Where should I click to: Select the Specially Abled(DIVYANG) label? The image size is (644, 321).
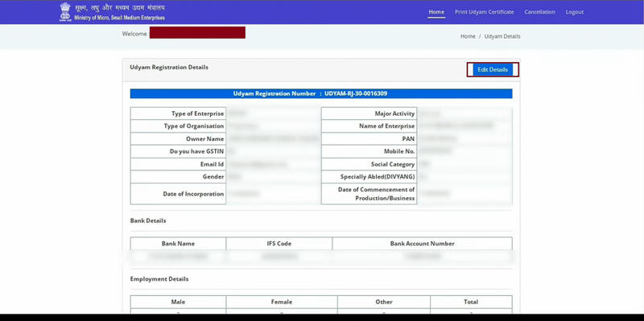[378, 176]
